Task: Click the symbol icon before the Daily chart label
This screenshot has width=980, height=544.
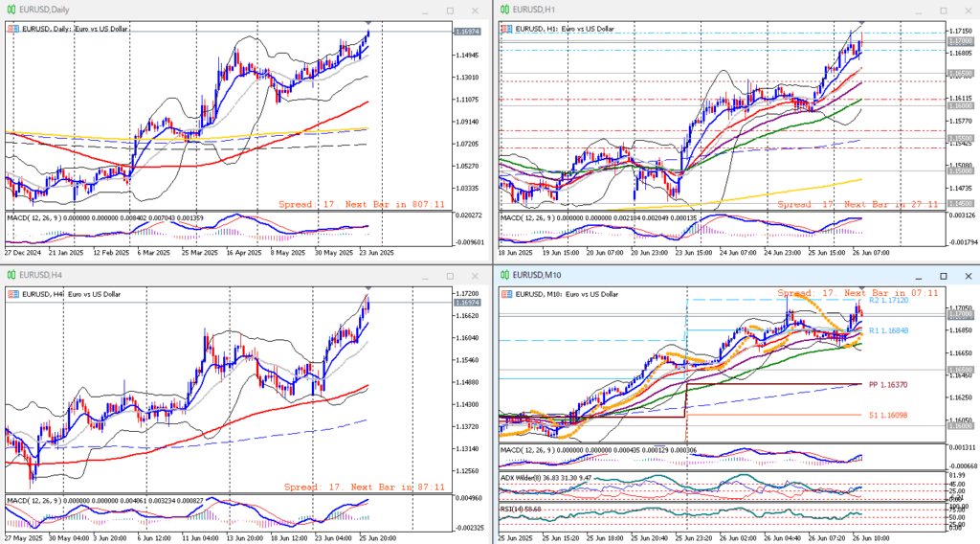Action: (x=13, y=29)
